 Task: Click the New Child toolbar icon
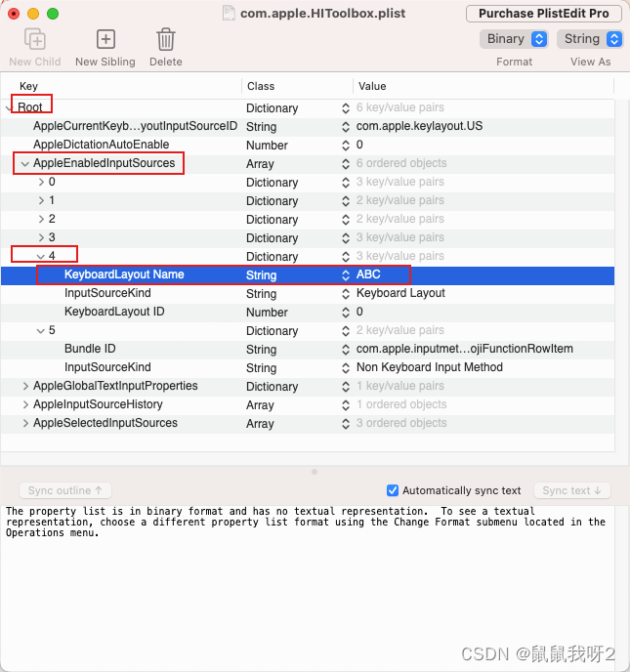pyautogui.click(x=35, y=39)
